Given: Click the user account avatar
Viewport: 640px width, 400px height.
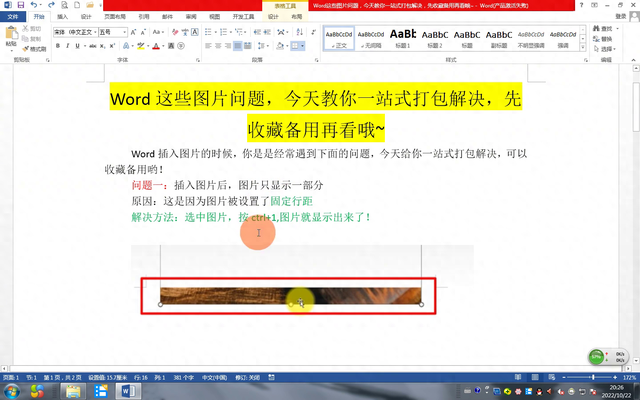Looking at the screenshot, I should click(634, 16).
